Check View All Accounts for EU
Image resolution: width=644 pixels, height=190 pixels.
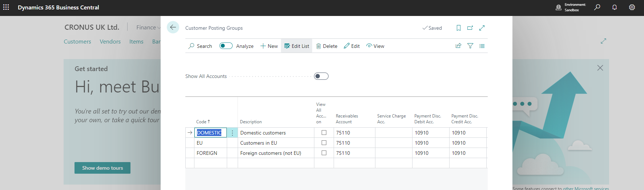pos(324,143)
